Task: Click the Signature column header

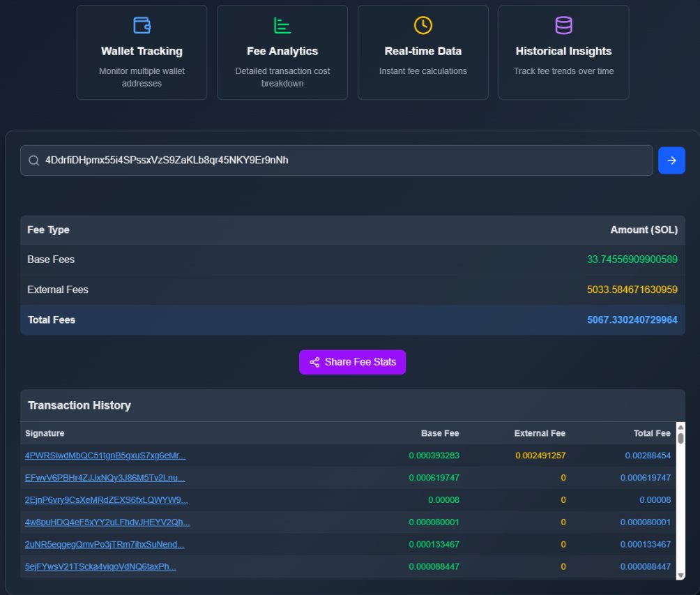Action: (45, 432)
